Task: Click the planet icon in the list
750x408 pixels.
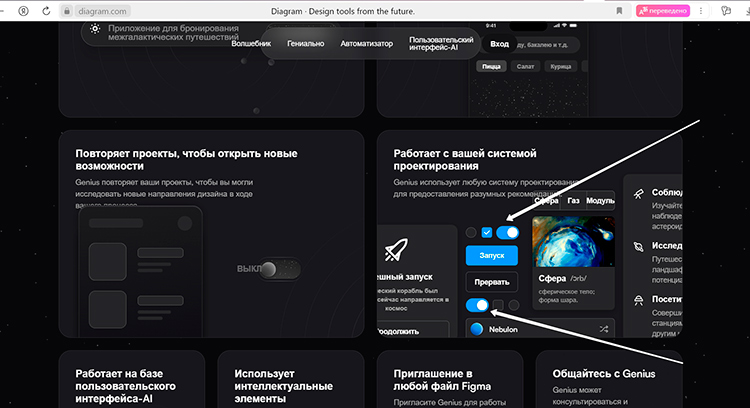Action: tap(638, 246)
